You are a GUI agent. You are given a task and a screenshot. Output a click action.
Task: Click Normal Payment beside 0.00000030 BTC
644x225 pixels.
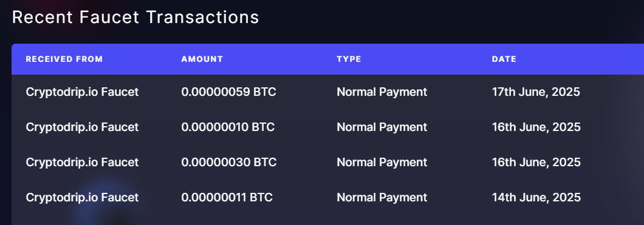382,163
